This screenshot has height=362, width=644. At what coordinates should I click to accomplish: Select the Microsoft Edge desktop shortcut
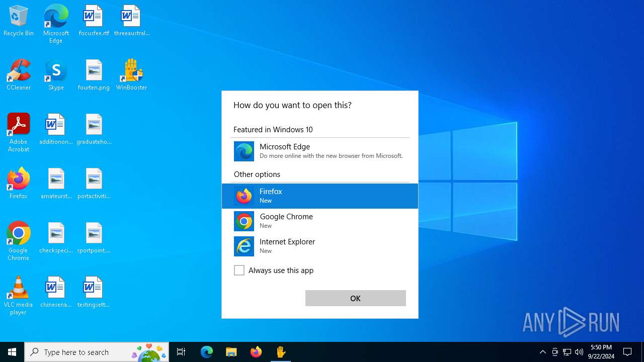pos(56,24)
